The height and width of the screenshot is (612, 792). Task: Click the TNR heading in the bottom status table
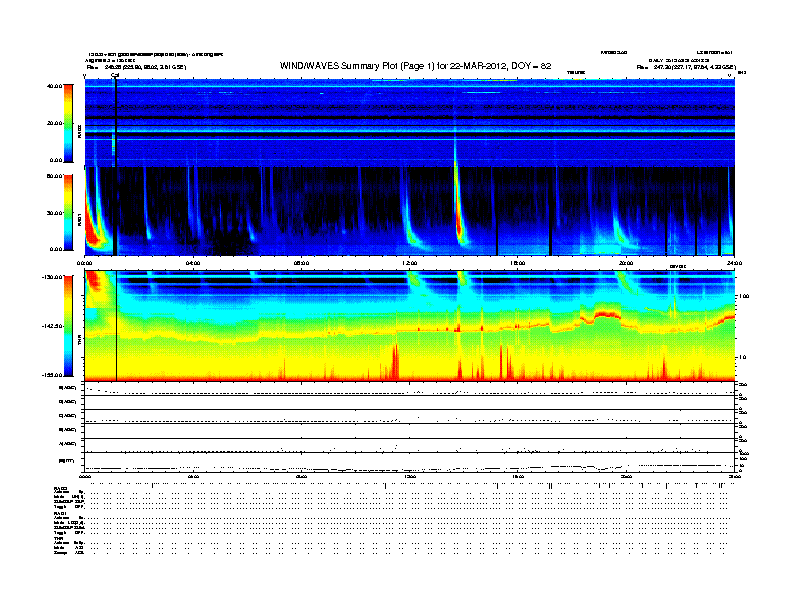58,538
